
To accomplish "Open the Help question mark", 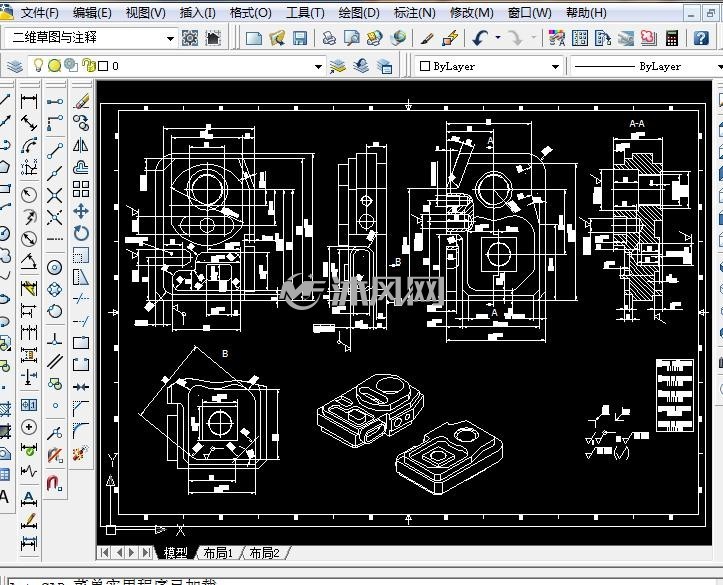I will (701, 38).
